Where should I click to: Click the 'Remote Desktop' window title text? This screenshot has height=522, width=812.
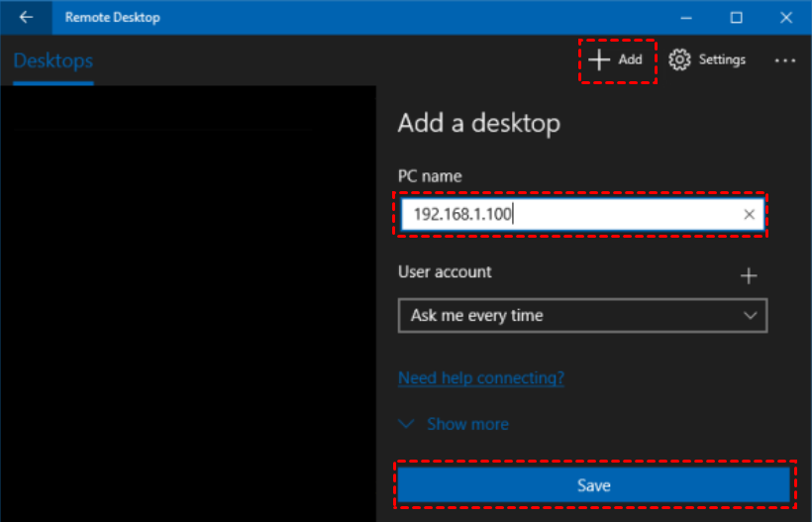point(112,17)
